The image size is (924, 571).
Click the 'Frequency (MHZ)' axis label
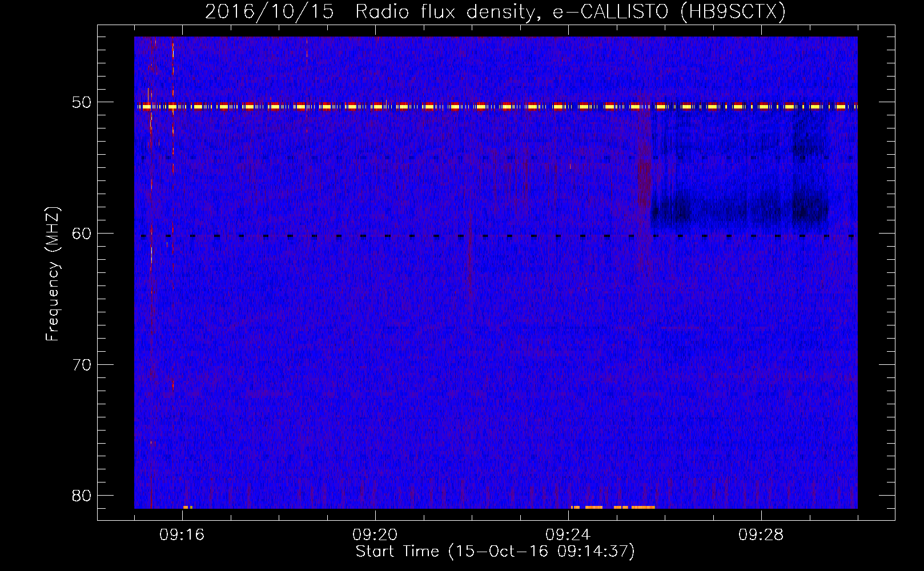coord(53,274)
